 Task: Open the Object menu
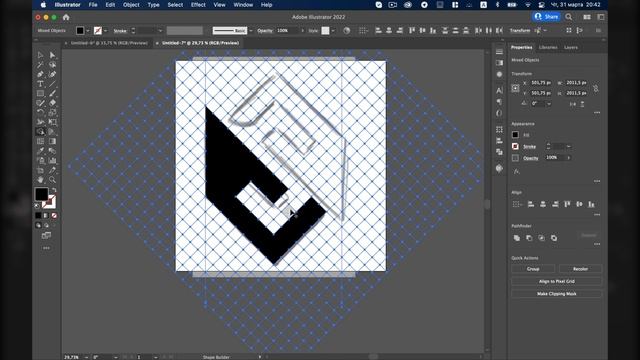pos(131,5)
